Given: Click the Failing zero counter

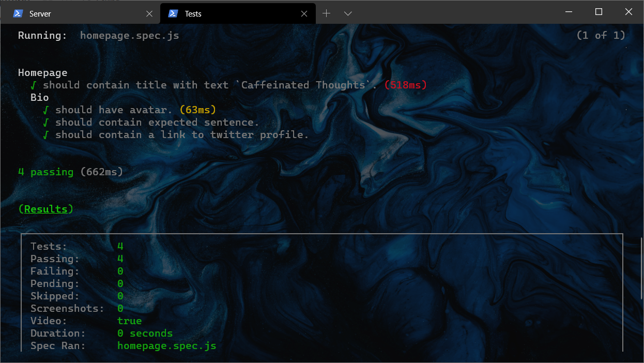Looking at the screenshot, I should click(x=120, y=271).
